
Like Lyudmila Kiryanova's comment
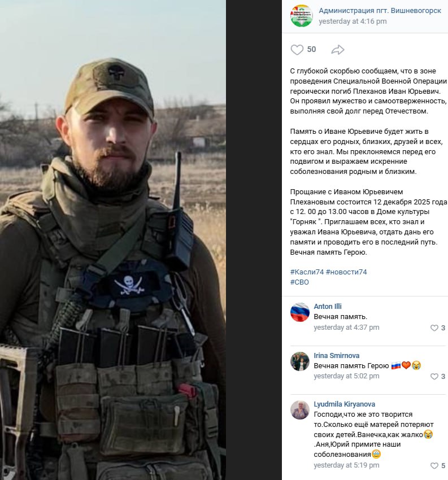pyautogui.click(x=434, y=466)
